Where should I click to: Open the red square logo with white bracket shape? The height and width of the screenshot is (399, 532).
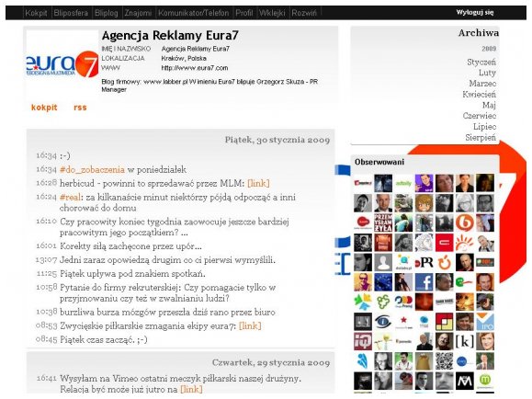point(444,243)
